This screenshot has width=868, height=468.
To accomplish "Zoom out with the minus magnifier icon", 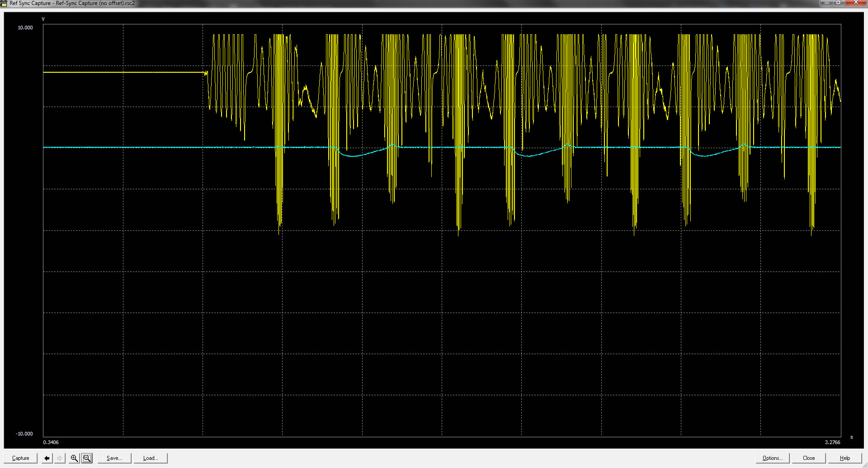I will coord(87,458).
